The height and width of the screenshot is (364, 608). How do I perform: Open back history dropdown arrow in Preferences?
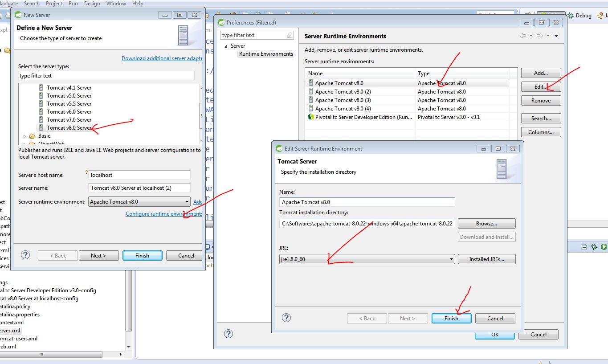point(531,36)
